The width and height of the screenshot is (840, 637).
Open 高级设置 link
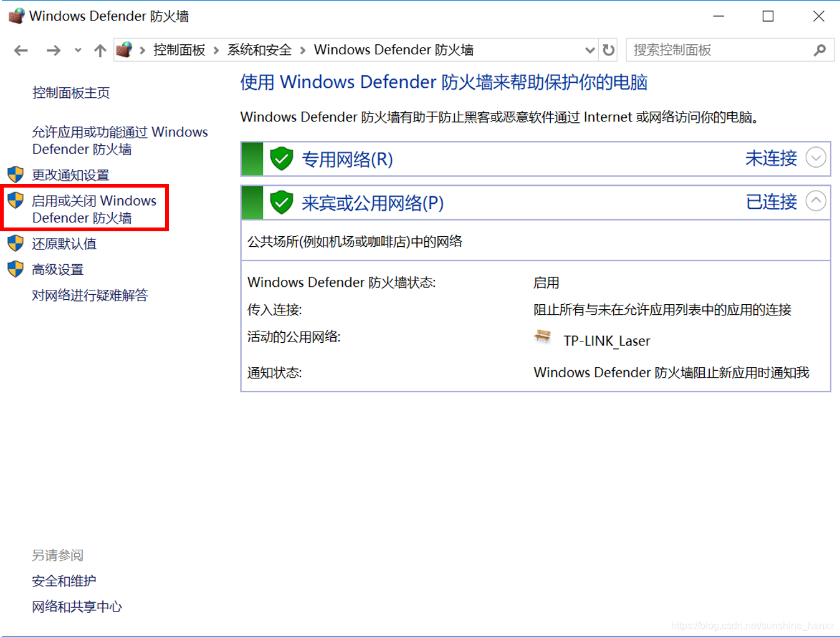(58, 269)
